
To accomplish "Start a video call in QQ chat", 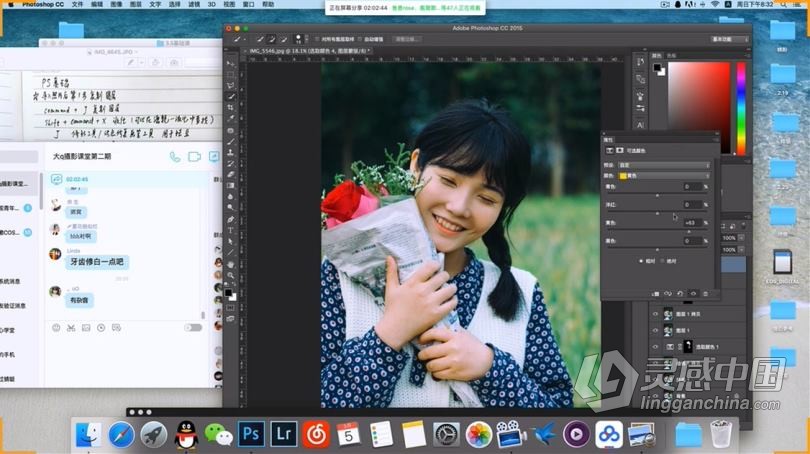I will pyautogui.click(x=194, y=156).
